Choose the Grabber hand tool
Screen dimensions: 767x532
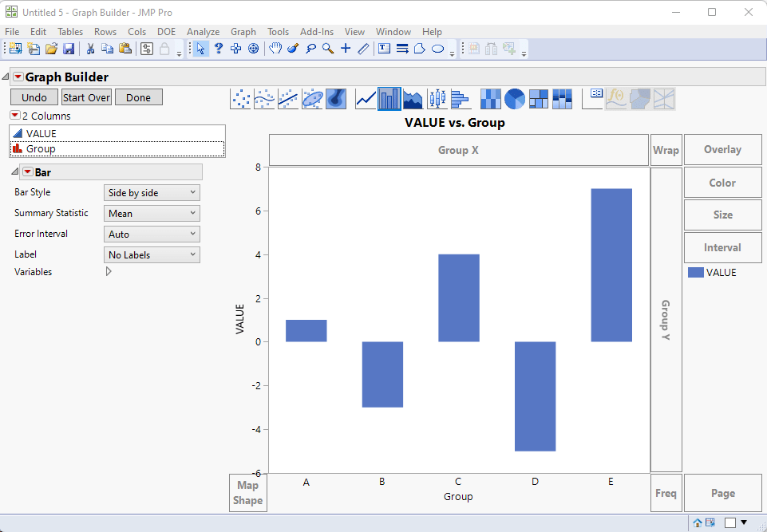pos(275,49)
